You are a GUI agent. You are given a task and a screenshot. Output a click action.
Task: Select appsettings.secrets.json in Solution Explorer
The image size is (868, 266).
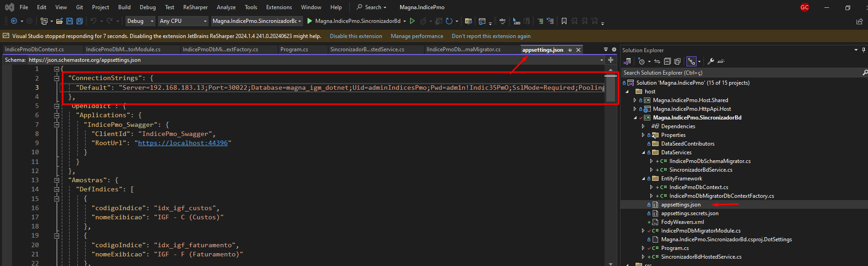coord(690,213)
